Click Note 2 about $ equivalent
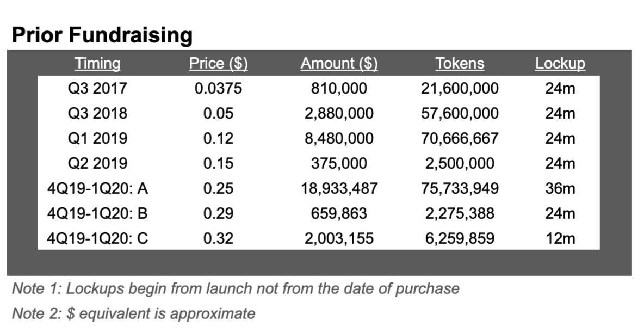This screenshot has width=644, height=332. pos(133,314)
